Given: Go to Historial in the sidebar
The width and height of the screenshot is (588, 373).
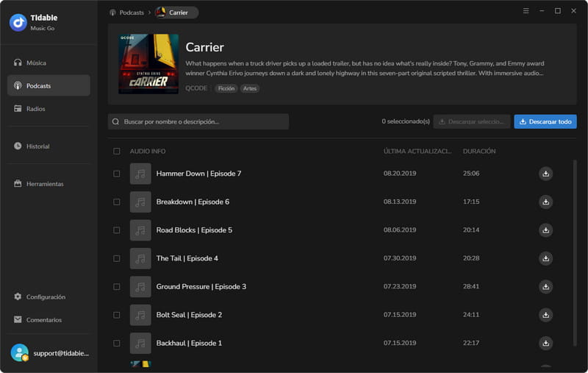Looking at the screenshot, I should pos(49,146).
